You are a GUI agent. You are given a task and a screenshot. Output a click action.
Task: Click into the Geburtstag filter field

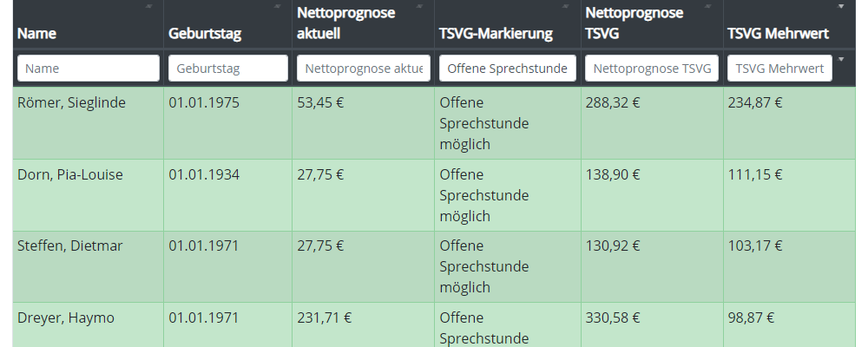(228, 69)
